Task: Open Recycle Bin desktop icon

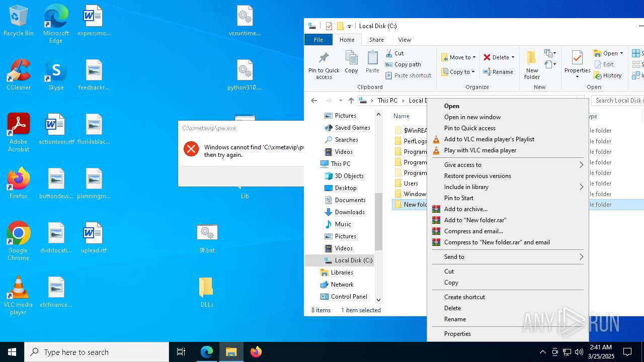Action: (19, 22)
